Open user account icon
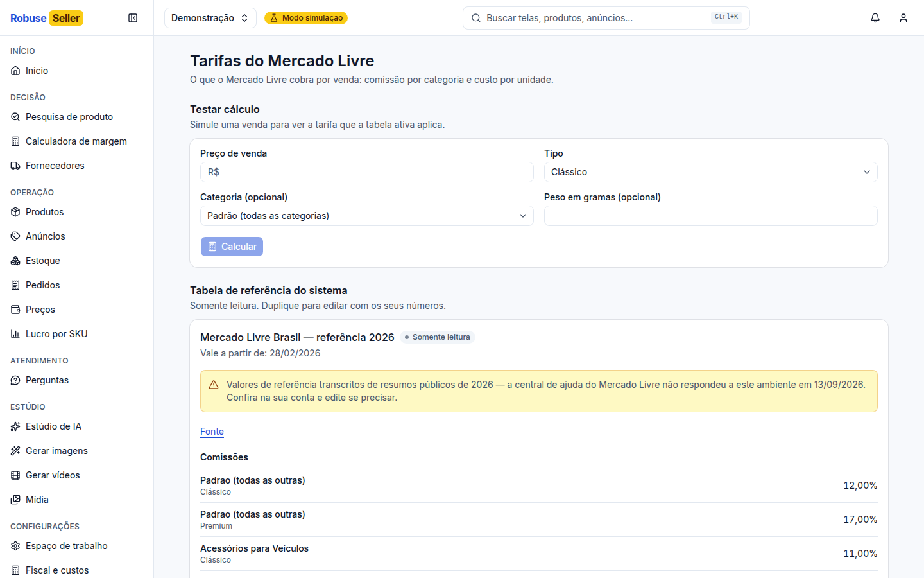Screen dimensions: 924x578 click(903, 18)
